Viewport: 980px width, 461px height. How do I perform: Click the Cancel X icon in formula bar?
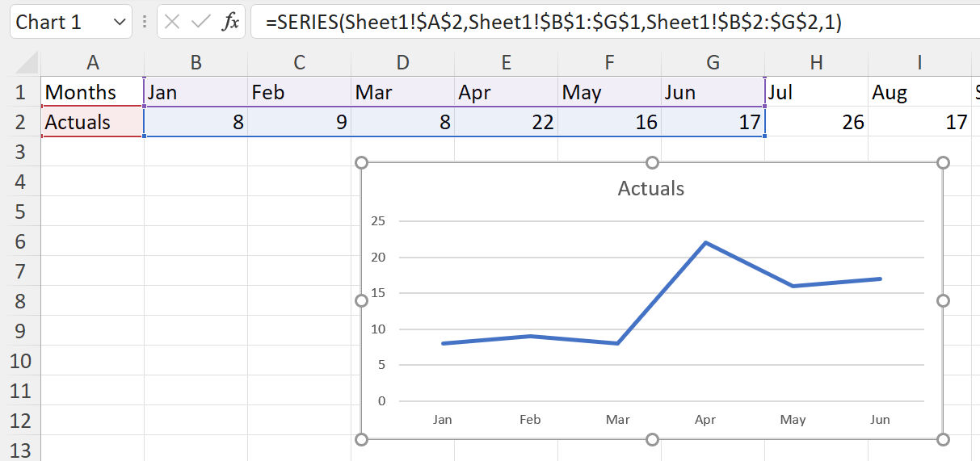pos(172,22)
